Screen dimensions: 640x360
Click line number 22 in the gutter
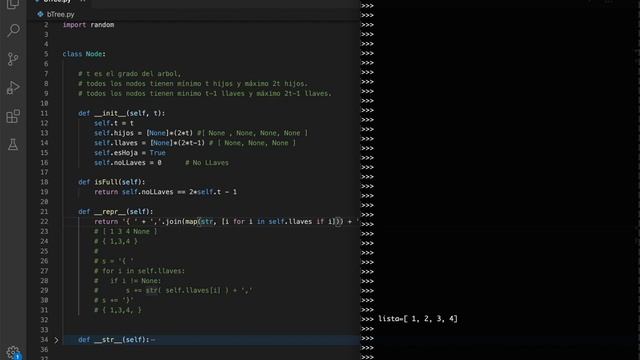point(44,222)
